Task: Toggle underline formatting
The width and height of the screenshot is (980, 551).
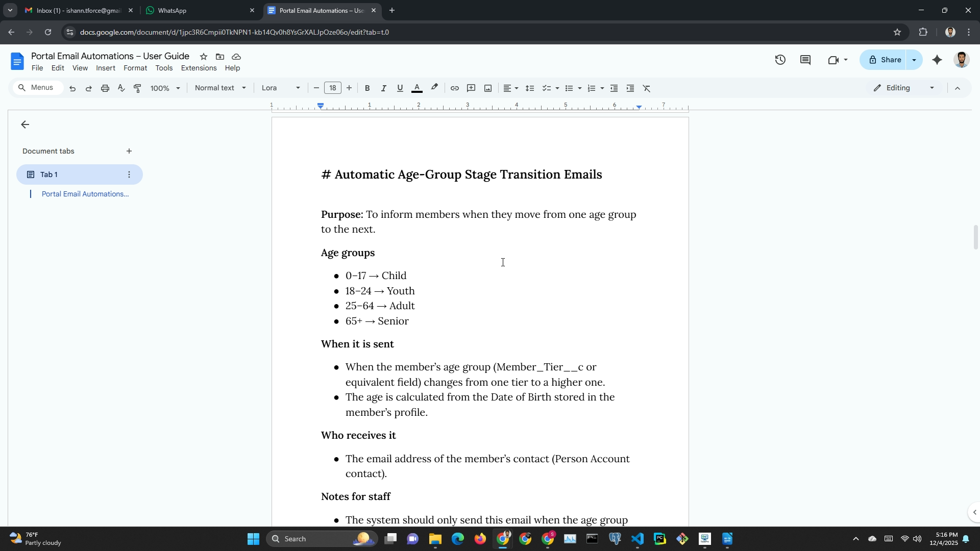Action: [x=400, y=88]
